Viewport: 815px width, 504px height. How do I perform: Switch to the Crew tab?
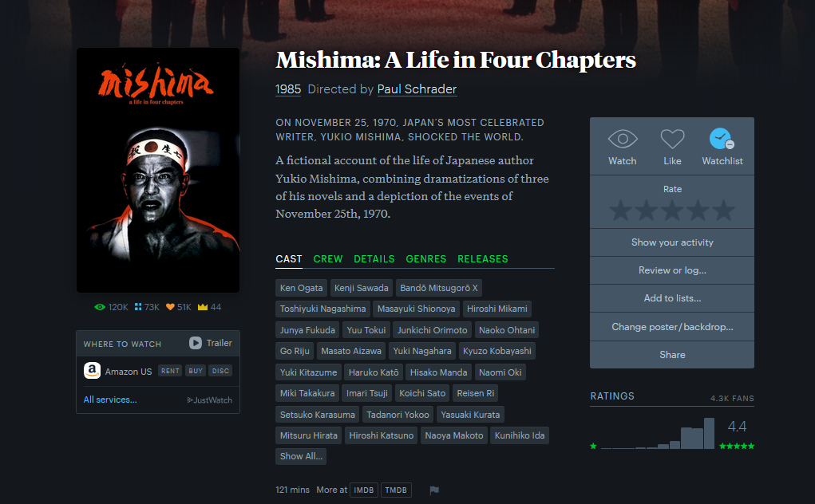pyautogui.click(x=328, y=259)
